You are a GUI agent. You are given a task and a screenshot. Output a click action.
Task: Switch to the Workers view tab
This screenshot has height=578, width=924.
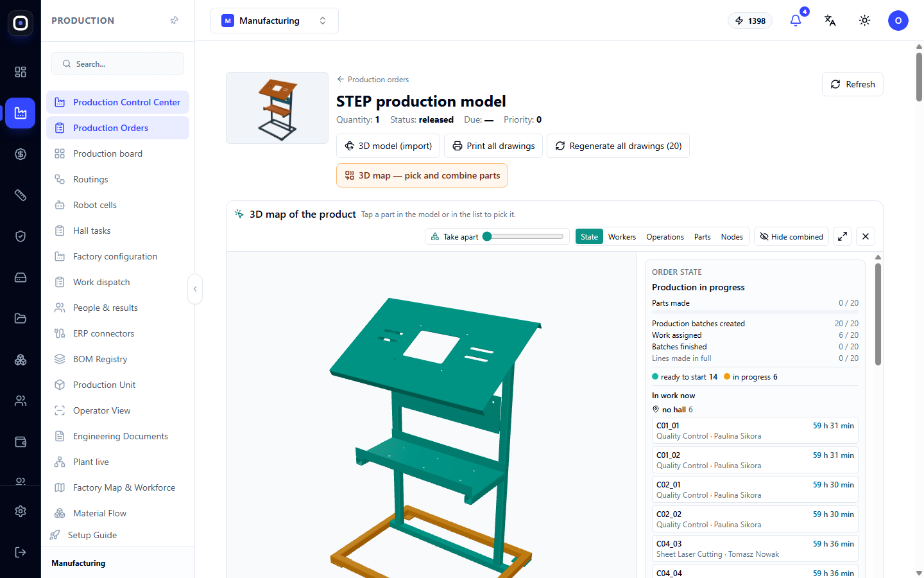point(622,236)
